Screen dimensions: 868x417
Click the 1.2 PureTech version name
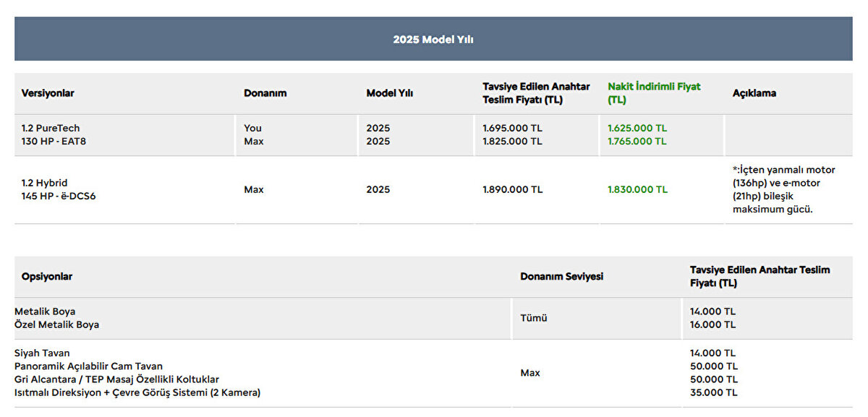tap(51, 128)
